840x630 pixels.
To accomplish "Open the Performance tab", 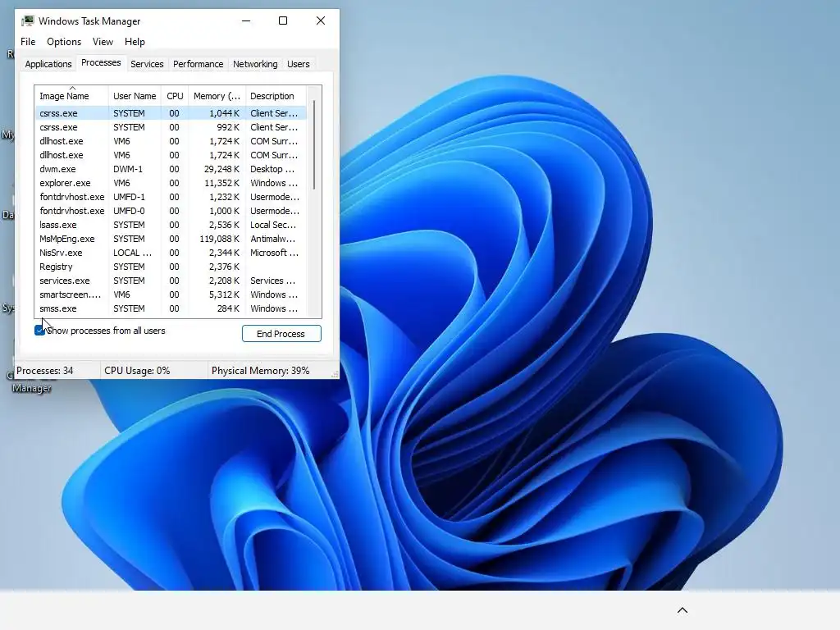I will point(198,64).
